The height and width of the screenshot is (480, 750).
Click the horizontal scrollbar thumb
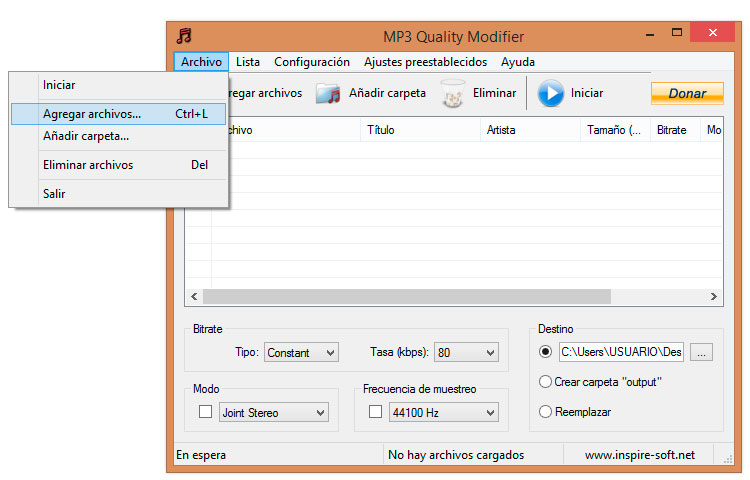pyautogui.click(x=407, y=296)
